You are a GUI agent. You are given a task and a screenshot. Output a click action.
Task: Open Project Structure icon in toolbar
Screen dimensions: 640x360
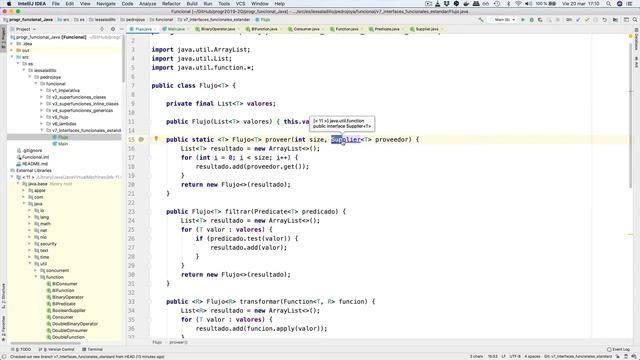coord(615,20)
